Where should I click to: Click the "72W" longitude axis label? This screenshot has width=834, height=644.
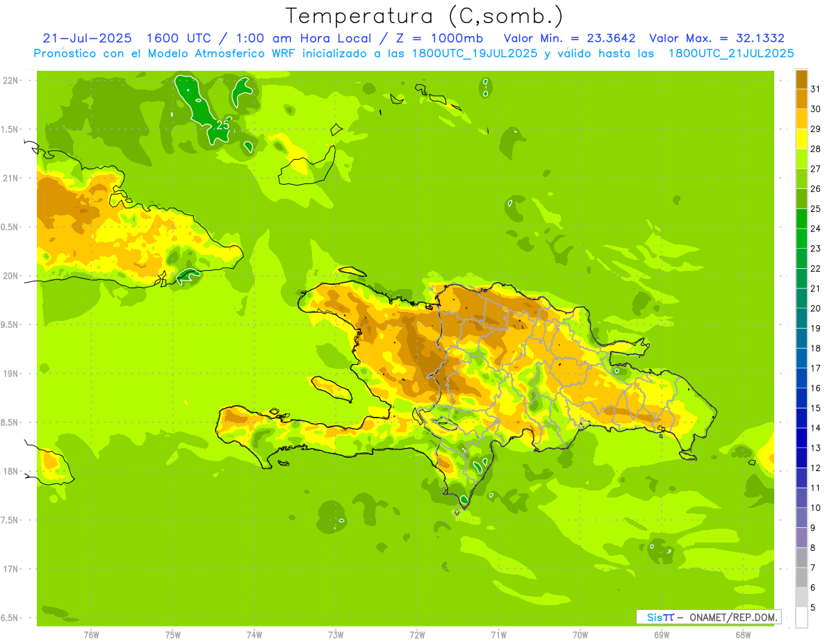[x=417, y=635]
